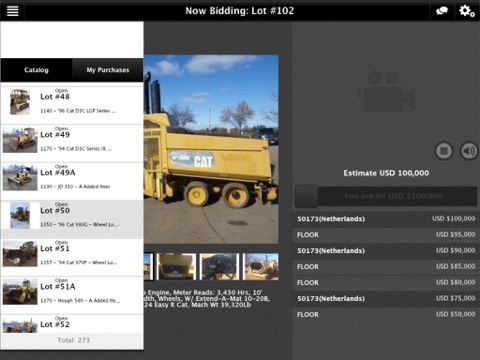
Task: Open Lot #51 Cat 970F entry
Action: point(72,257)
